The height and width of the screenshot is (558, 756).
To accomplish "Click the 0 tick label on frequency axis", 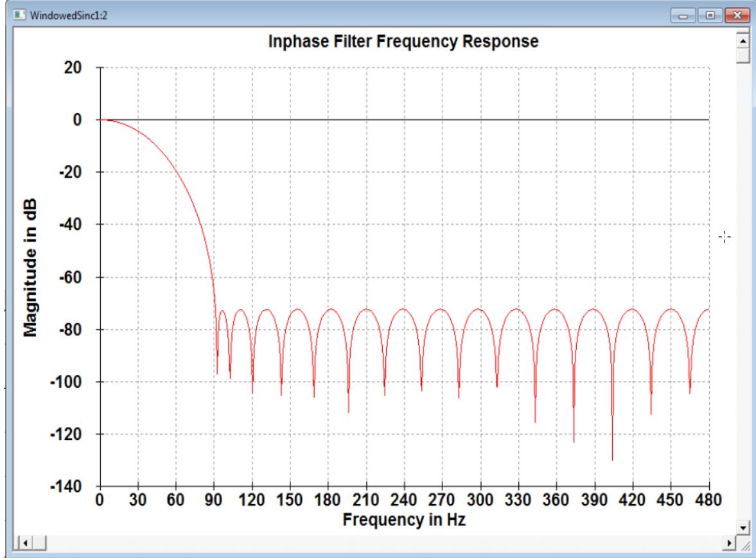I will (x=100, y=501).
